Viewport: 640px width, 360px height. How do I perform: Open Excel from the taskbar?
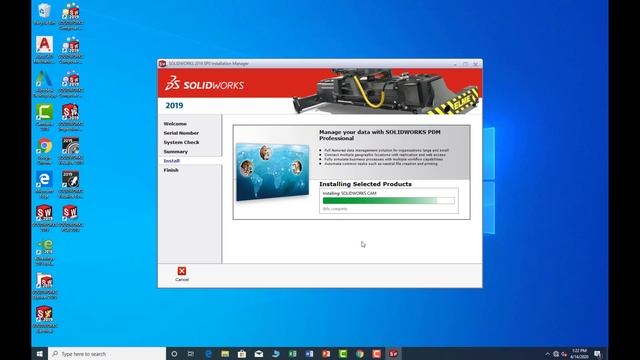click(x=292, y=354)
